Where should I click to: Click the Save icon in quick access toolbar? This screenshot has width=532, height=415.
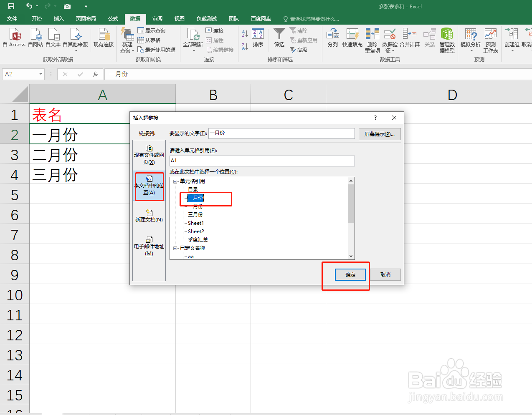click(x=11, y=6)
